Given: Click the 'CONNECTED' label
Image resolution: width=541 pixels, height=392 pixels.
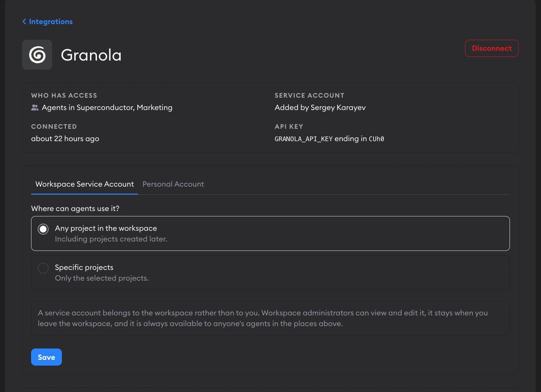Looking at the screenshot, I should pos(54,126).
